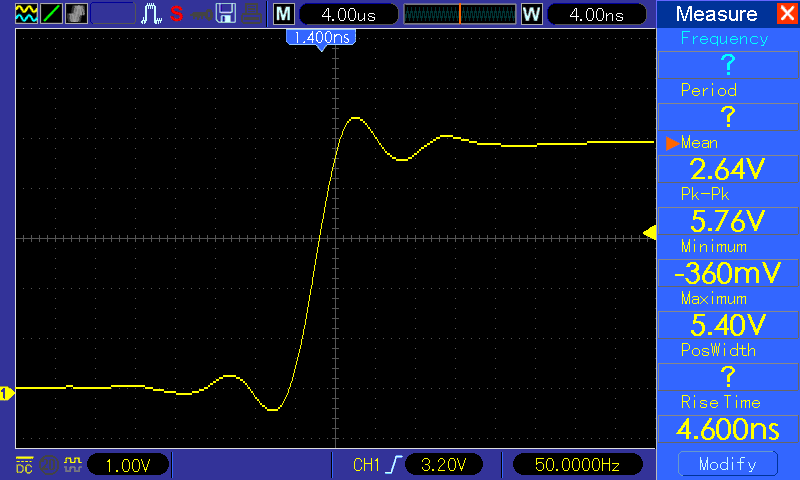Click the 1.400ns trigger position marker

[x=321, y=38]
